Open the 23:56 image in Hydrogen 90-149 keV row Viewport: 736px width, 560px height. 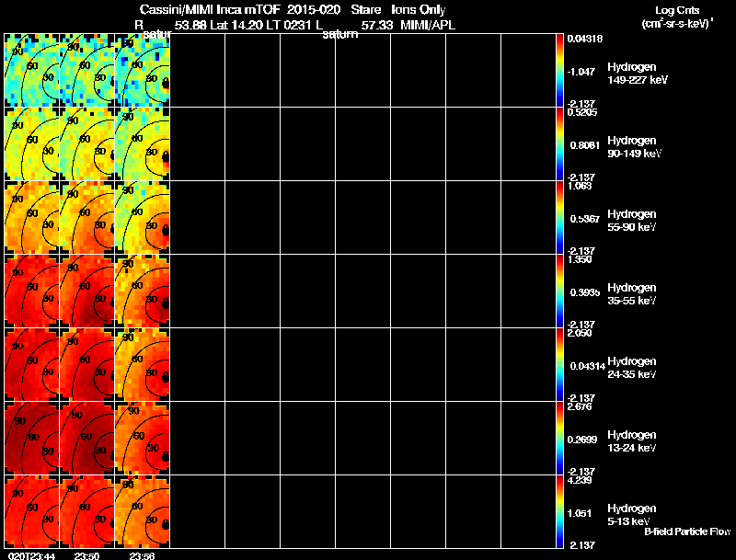[x=143, y=143]
